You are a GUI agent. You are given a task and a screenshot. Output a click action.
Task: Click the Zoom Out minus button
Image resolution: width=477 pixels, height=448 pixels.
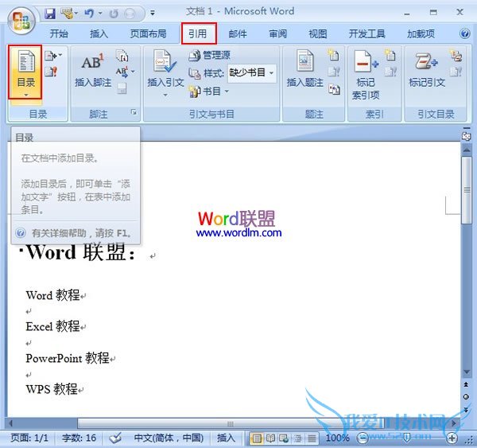coord(363,438)
